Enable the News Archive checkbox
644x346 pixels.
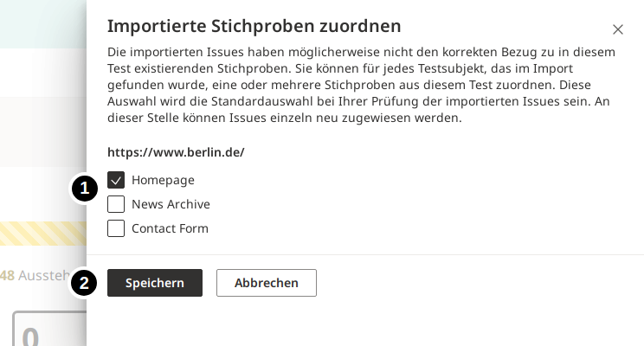click(x=116, y=204)
